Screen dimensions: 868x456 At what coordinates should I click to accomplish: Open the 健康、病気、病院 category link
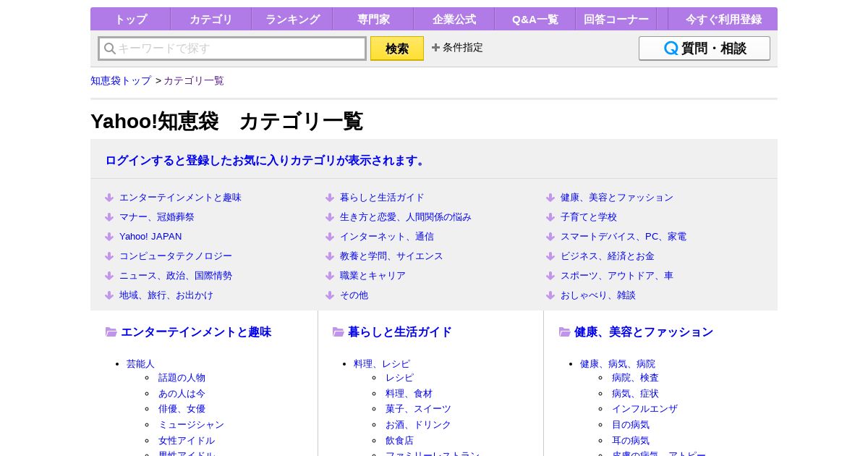coord(618,363)
